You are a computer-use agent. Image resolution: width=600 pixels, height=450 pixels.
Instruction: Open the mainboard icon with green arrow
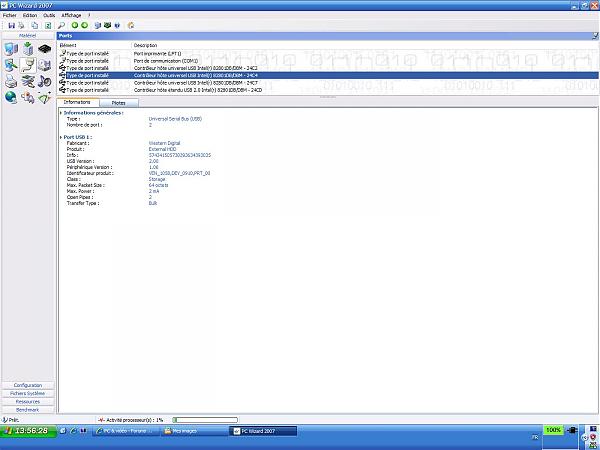click(28, 49)
